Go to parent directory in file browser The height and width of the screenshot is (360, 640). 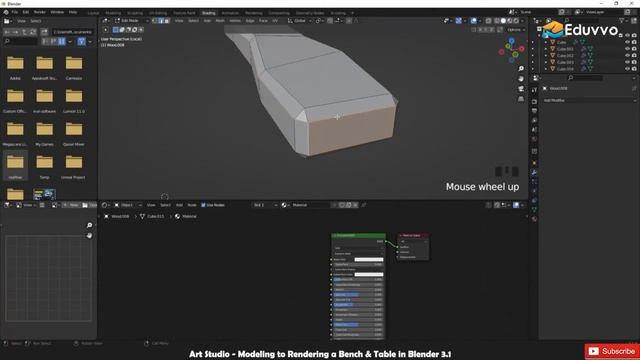pyautogui.click(x=24, y=32)
